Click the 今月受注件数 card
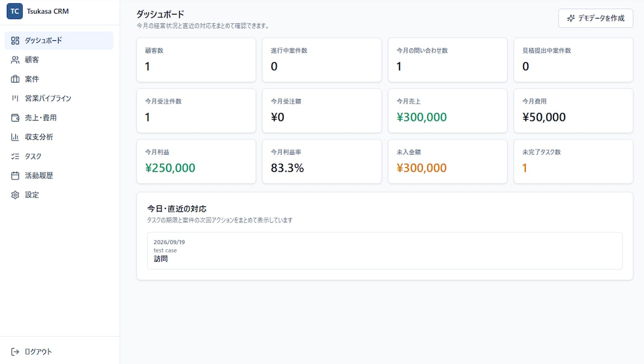The width and height of the screenshot is (644, 364). (x=196, y=110)
